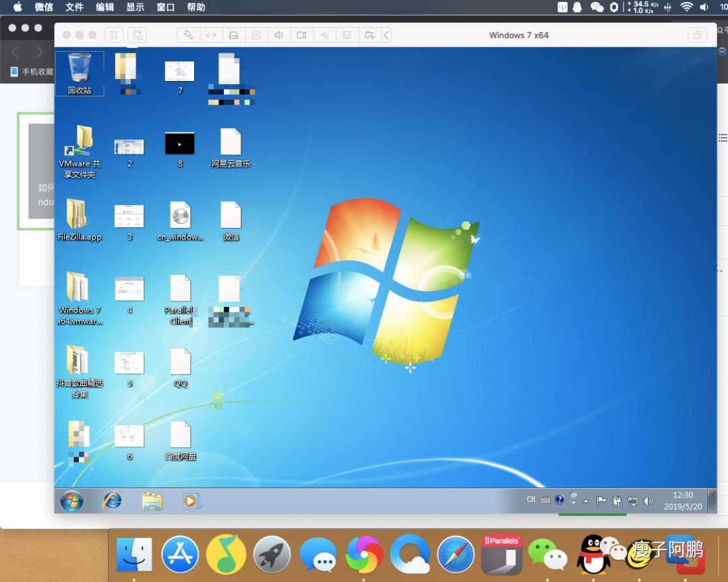Select the Recycle Bin (回收站) desktop icon

[80, 74]
